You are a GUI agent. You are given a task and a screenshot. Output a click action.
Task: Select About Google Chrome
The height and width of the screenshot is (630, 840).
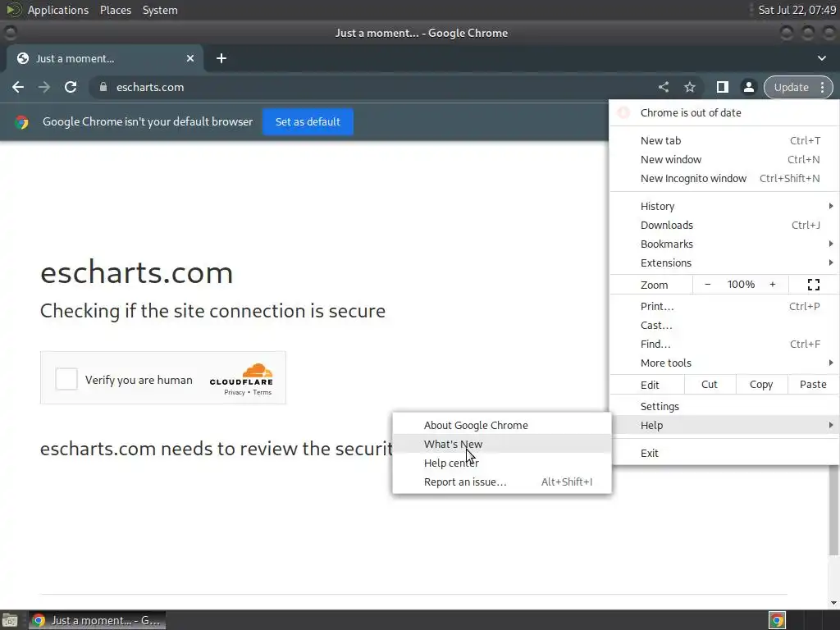pyautogui.click(x=502, y=425)
